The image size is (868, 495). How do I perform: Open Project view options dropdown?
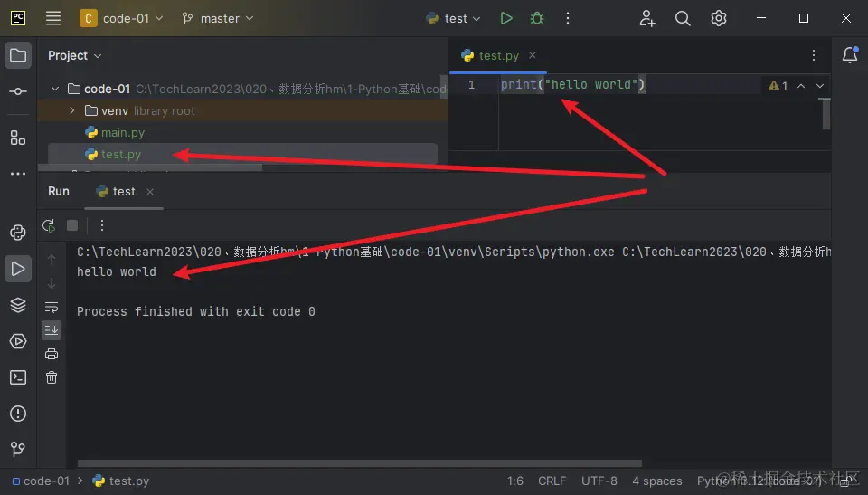[x=75, y=55]
